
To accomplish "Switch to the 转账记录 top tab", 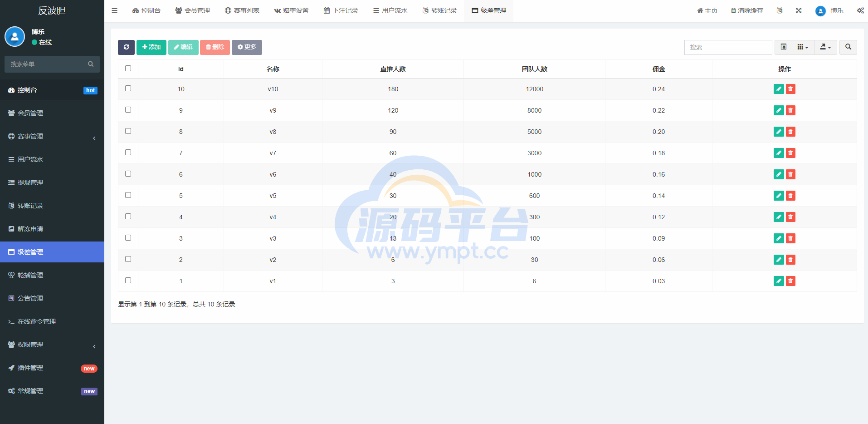I will click(x=439, y=10).
